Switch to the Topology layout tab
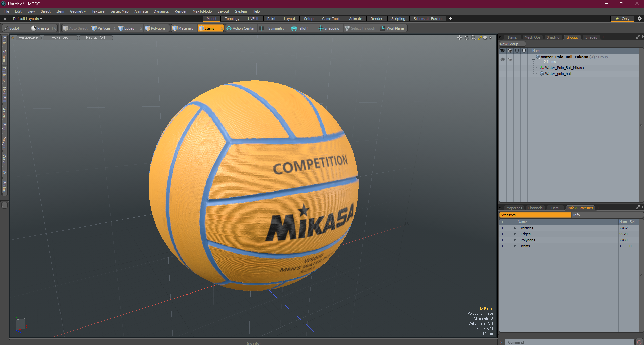Image resolution: width=644 pixels, height=345 pixels. (232, 19)
